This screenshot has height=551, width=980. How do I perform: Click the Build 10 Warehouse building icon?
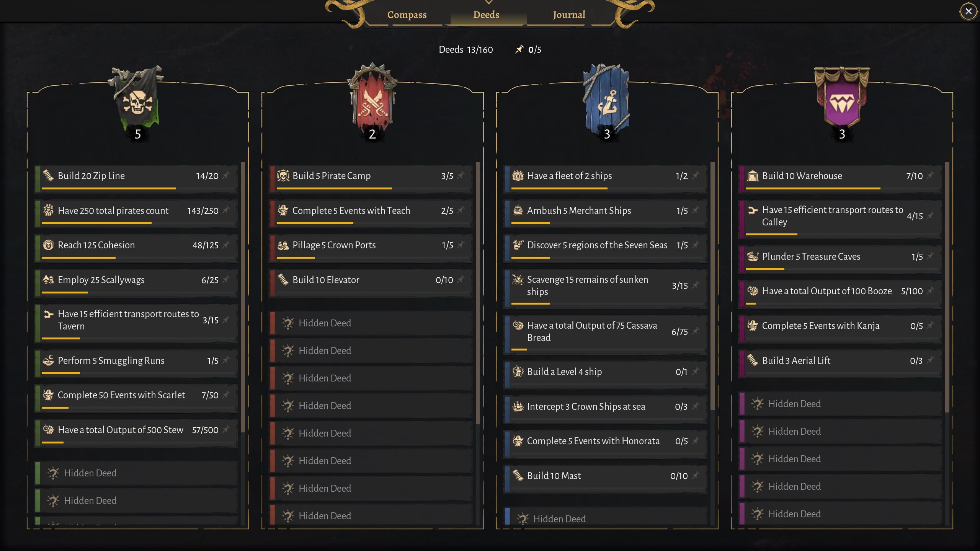click(x=753, y=176)
